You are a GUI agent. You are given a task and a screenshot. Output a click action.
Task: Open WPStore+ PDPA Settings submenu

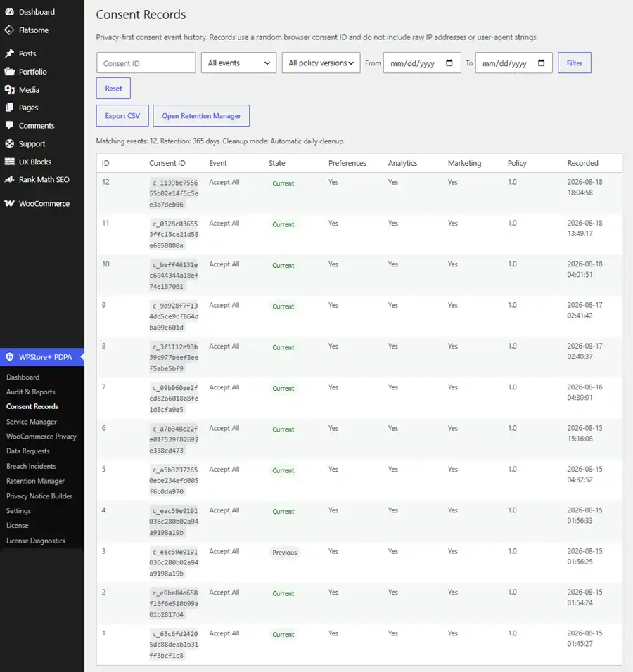[18, 511]
